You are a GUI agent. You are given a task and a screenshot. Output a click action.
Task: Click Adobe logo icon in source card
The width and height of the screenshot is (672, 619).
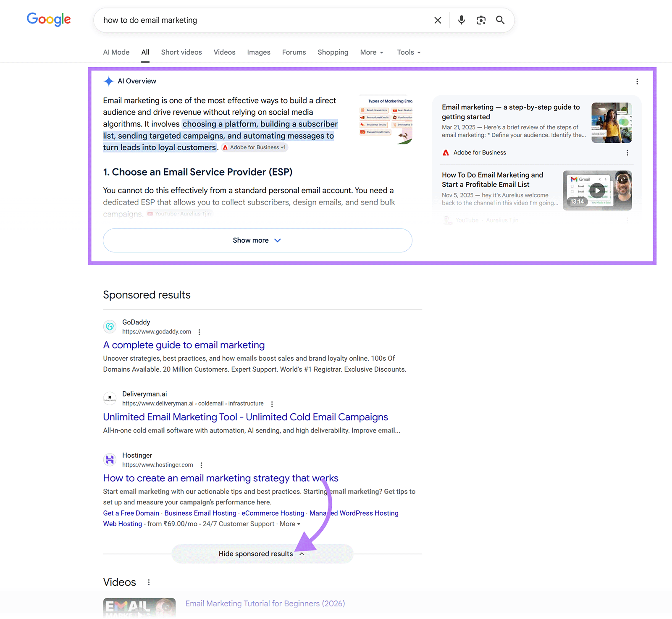coord(446,152)
